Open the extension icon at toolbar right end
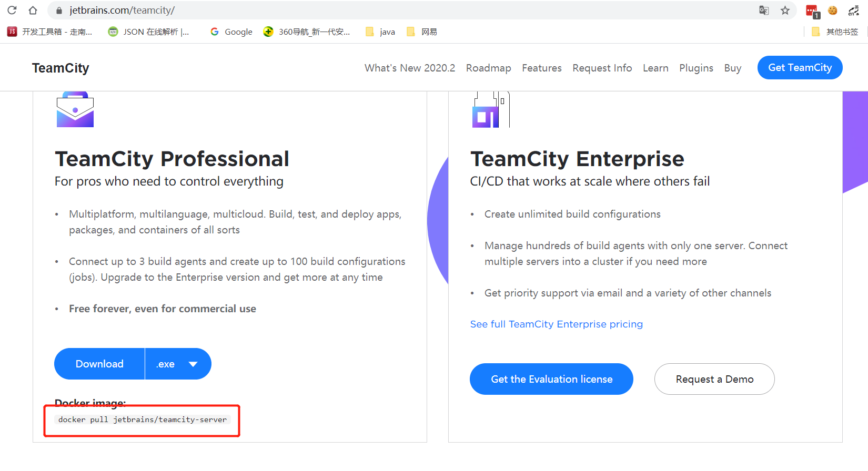The height and width of the screenshot is (471, 868). click(x=853, y=10)
